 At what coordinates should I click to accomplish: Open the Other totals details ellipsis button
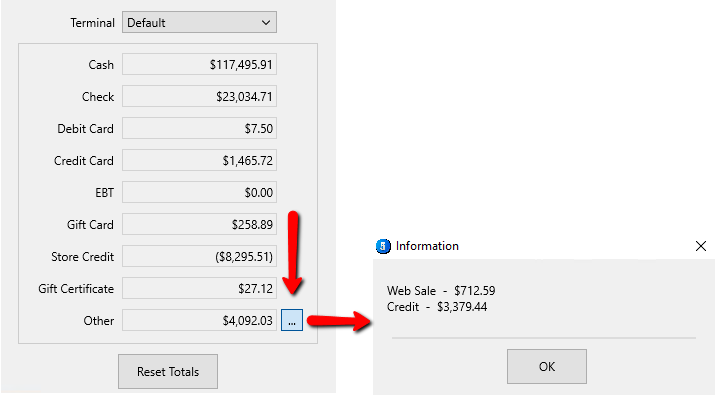tap(292, 320)
